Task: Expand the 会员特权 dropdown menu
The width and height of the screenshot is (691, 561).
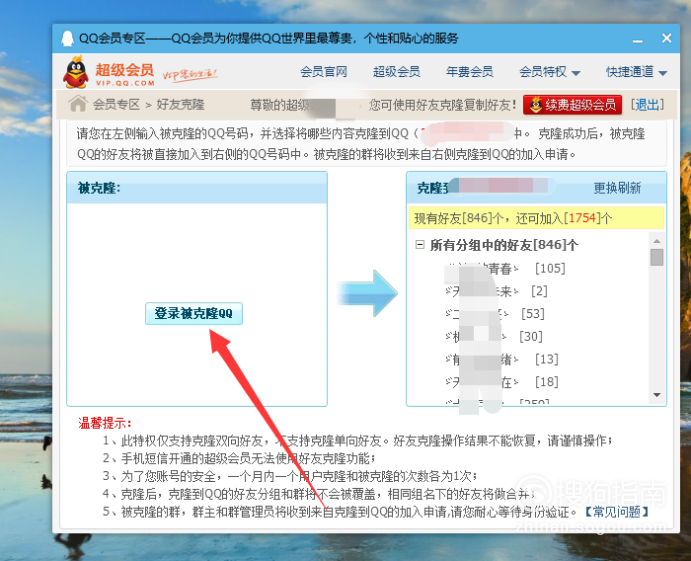Action: (550, 71)
